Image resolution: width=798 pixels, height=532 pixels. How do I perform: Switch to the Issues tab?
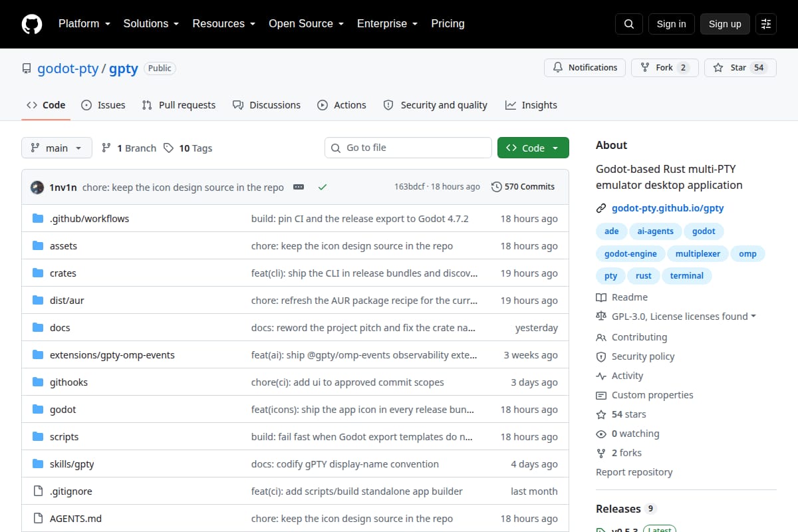103,105
